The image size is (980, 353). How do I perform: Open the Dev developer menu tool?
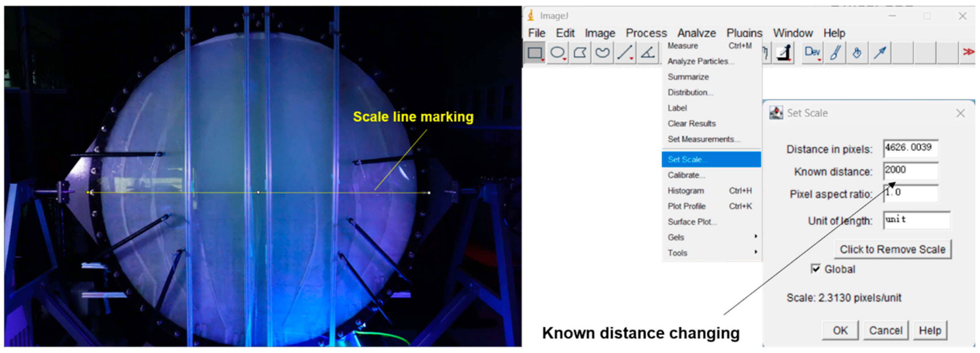click(812, 53)
